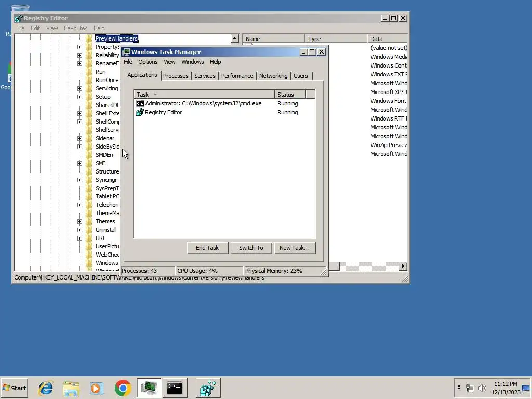Image resolution: width=532 pixels, height=399 pixels.
Task: Select the PreviewHandlers registry key
Action: 116,38
